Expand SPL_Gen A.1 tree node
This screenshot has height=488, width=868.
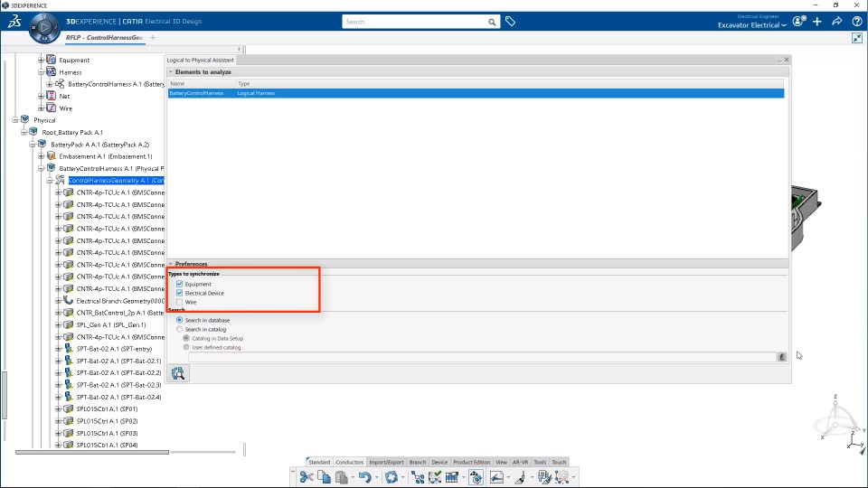coord(58,324)
